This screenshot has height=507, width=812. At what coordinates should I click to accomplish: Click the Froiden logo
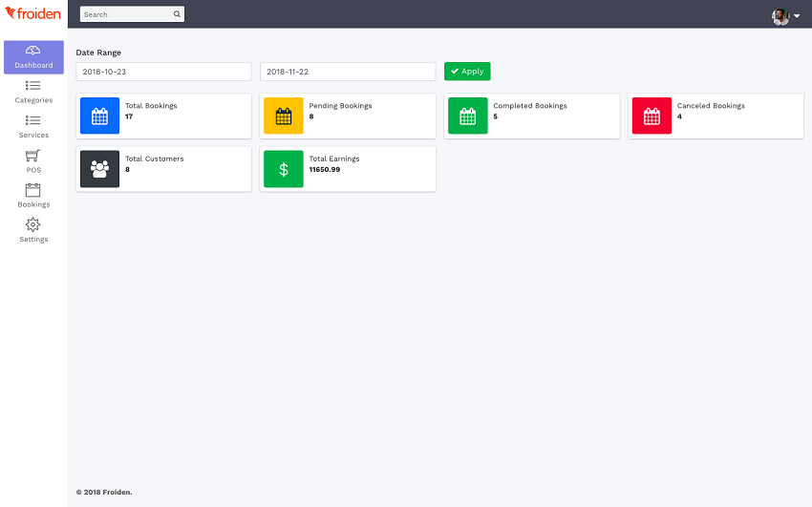33,13
